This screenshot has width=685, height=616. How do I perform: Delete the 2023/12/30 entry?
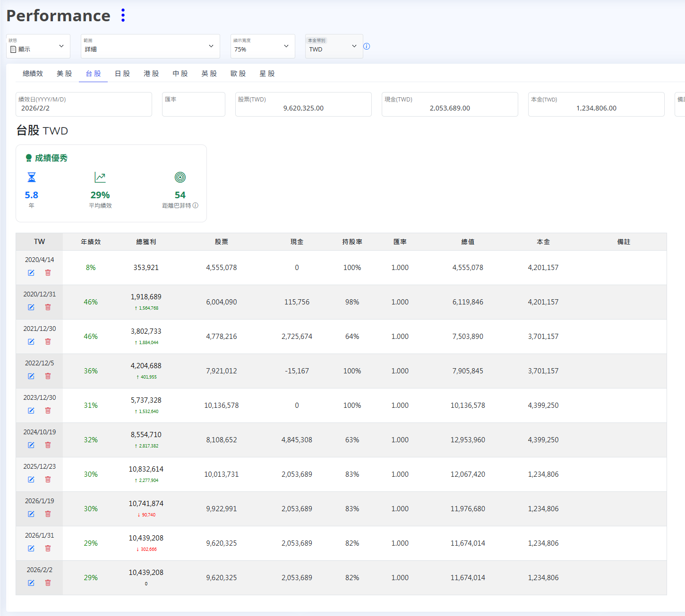(x=48, y=411)
